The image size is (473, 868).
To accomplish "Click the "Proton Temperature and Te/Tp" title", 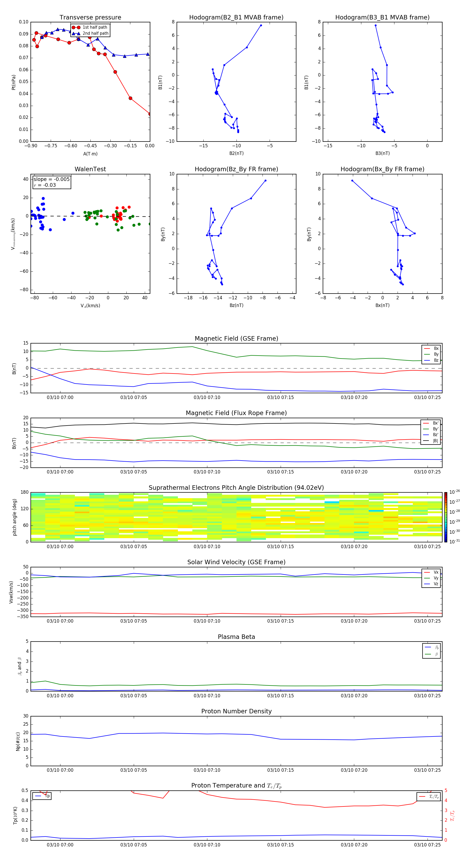I will (x=236, y=786).
